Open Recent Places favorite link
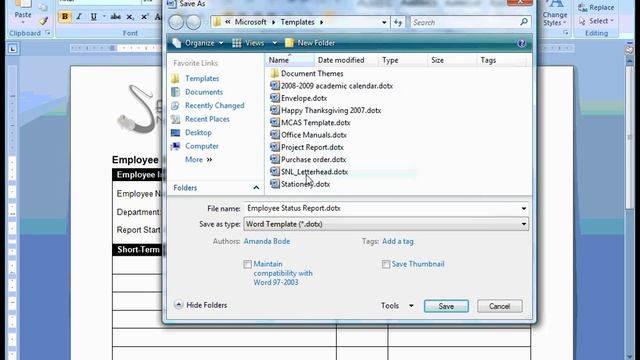 pos(207,119)
